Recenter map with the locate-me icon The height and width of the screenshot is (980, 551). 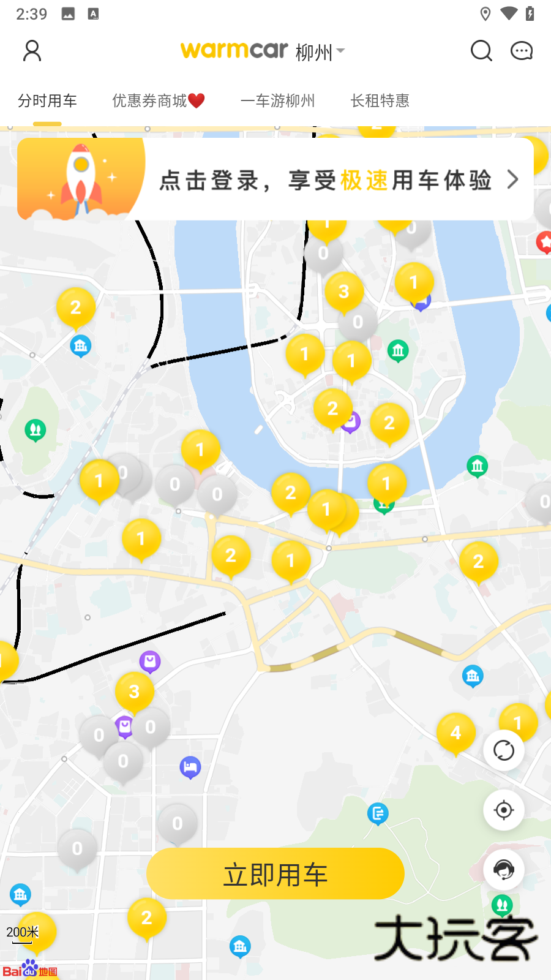[x=504, y=810]
